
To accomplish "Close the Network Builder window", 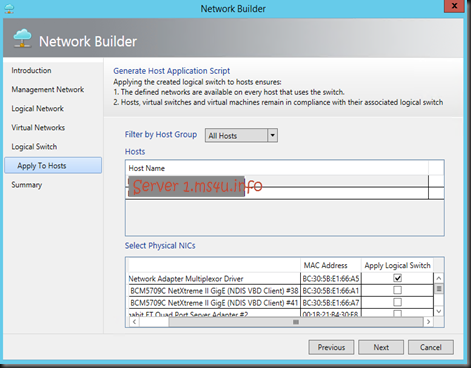I will click(x=454, y=6).
